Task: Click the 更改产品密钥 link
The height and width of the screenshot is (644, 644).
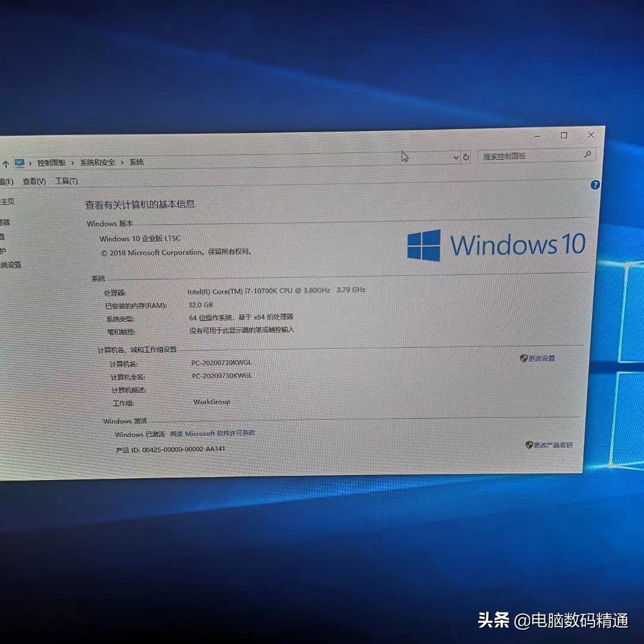Action: pyautogui.click(x=553, y=445)
